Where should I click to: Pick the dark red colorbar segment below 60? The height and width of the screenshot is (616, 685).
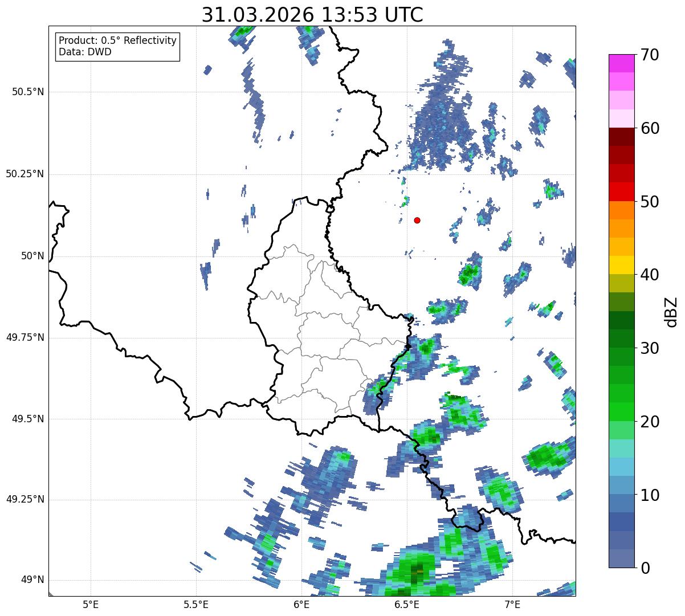pyautogui.click(x=621, y=137)
